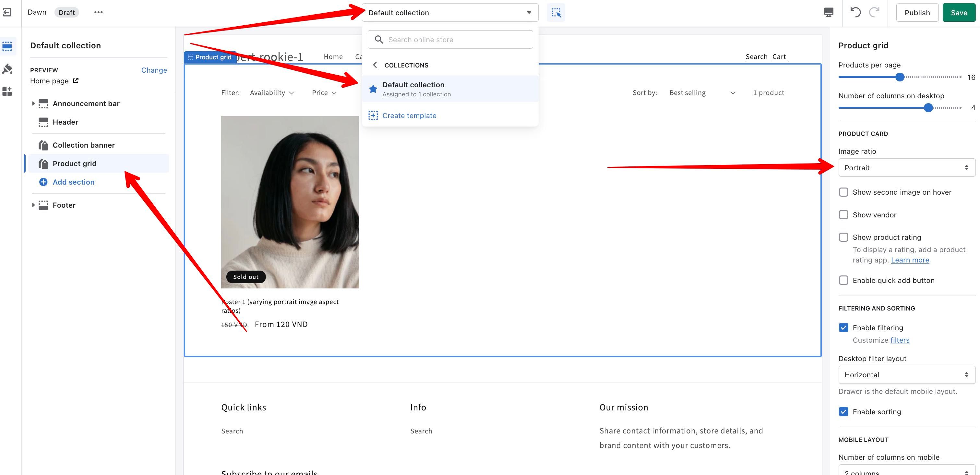Choose Create template option
The image size is (980, 475).
(x=409, y=116)
